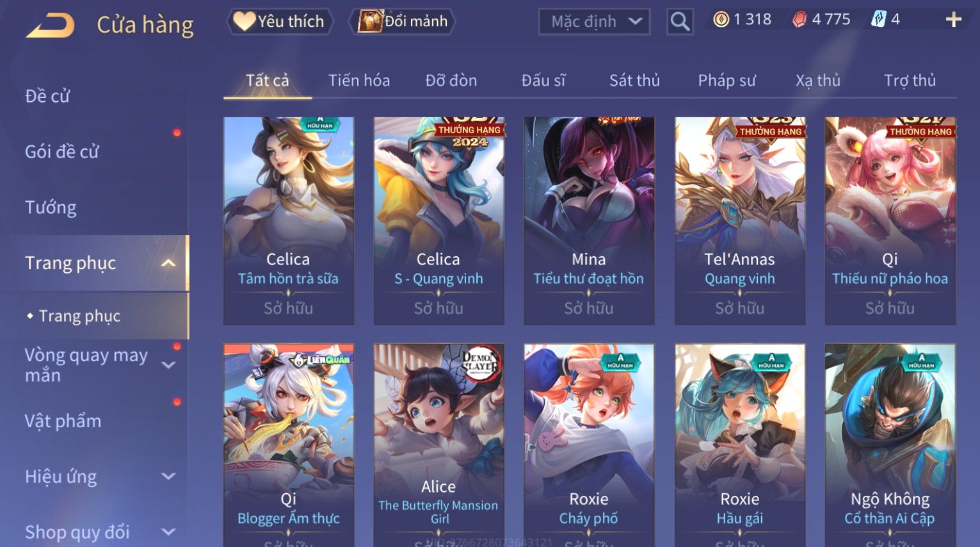Open Gói đề cử sidebar entry
980x547 pixels.
pos(62,152)
